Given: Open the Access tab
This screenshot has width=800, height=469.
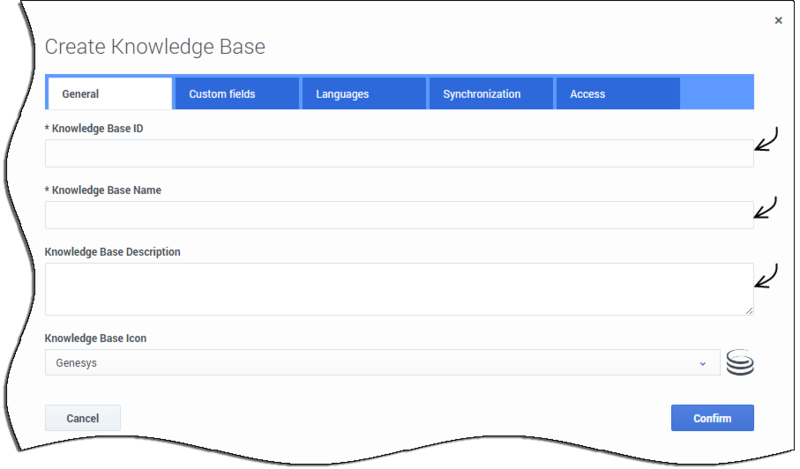Looking at the screenshot, I should click(x=618, y=93).
